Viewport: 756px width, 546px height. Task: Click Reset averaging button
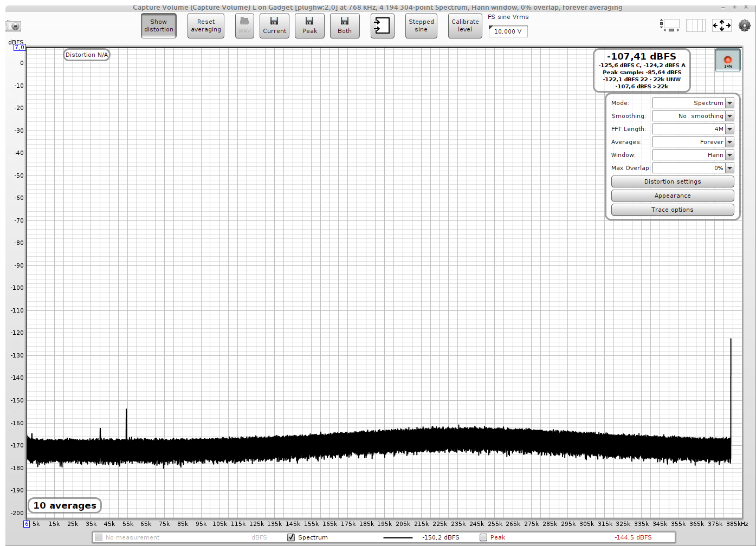[206, 25]
